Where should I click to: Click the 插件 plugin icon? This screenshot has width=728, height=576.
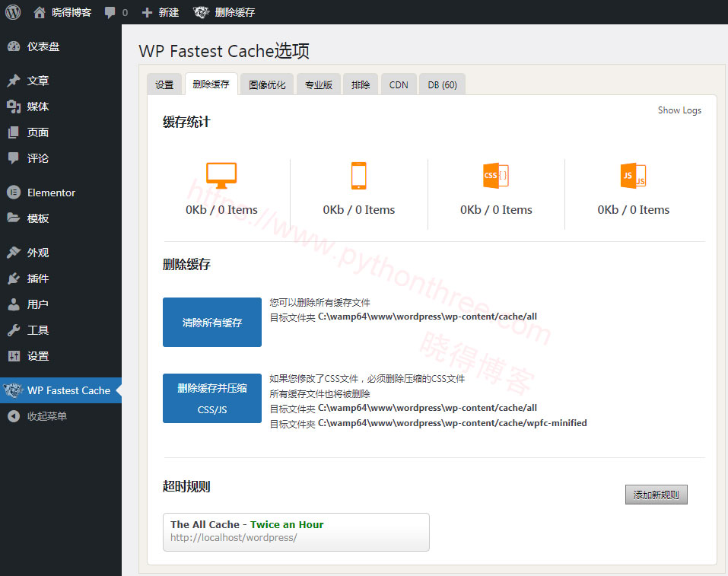(x=14, y=278)
